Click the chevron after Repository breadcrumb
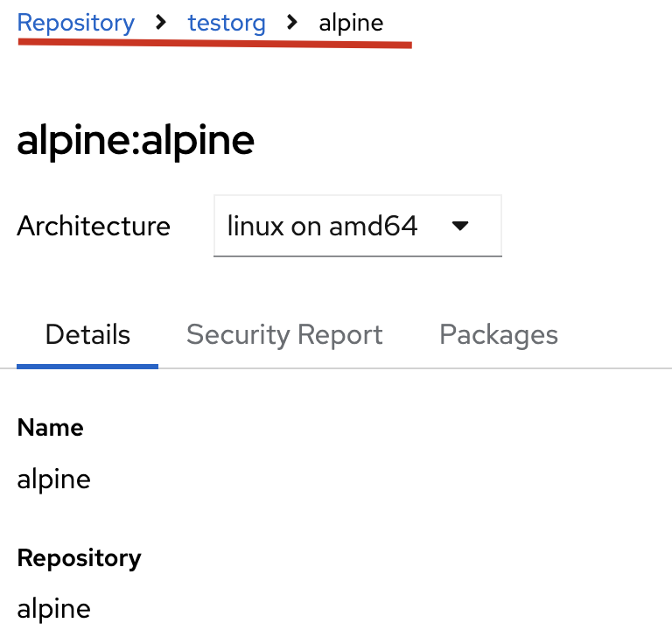672x644 pixels. coord(161,23)
